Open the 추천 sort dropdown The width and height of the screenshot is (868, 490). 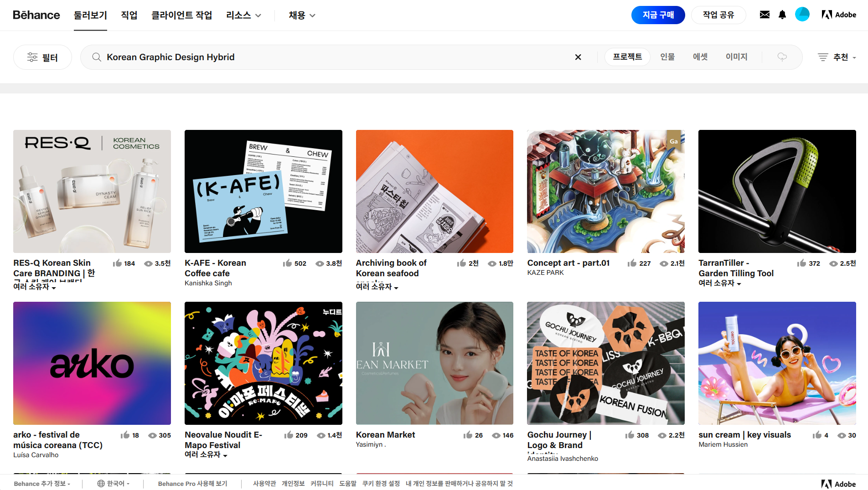click(x=837, y=57)
